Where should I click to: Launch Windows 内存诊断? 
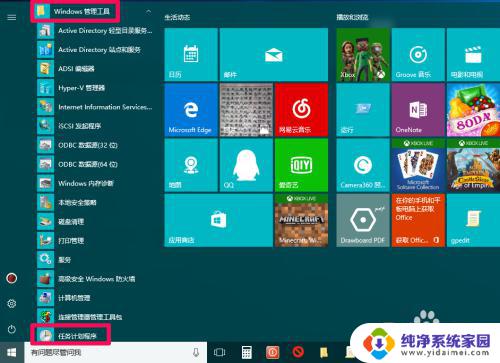click(95, 183)
